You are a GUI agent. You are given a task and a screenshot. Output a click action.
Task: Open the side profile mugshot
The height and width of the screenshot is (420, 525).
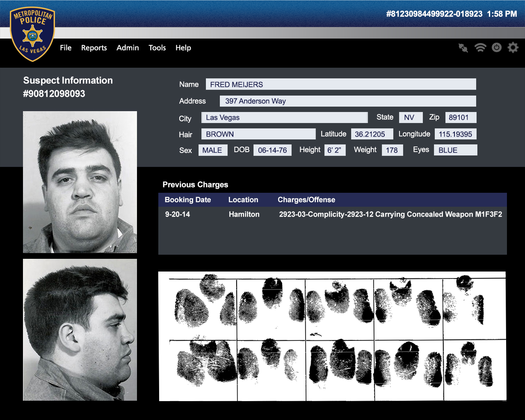pos(80,329)
